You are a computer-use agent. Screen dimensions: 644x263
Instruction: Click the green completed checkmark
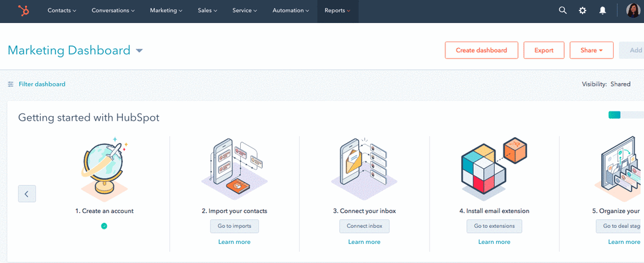[x=104, y=225]
